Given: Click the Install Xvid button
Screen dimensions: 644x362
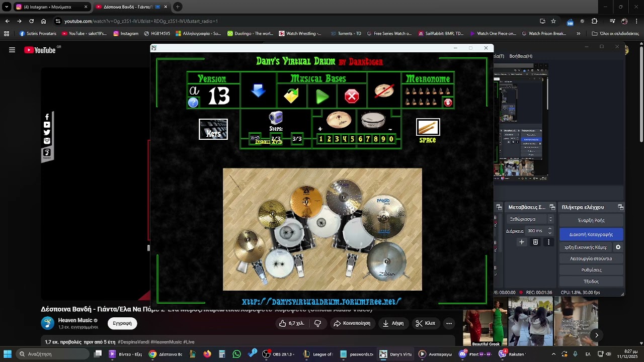Looking at the screenshot, I should point(269,142).
